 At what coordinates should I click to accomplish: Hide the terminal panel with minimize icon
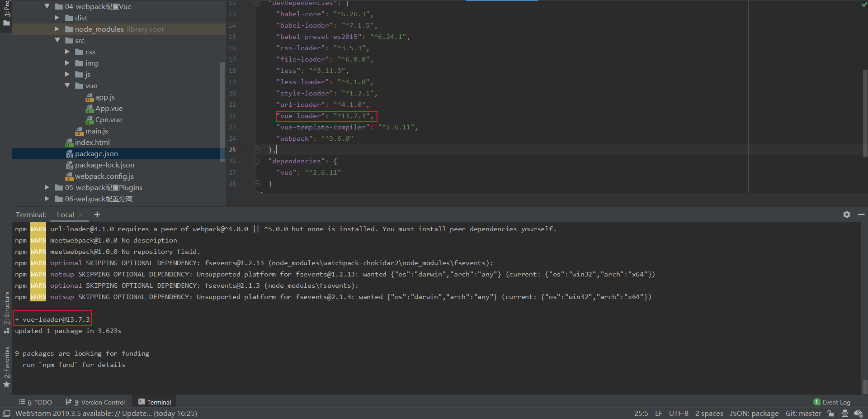861,214
